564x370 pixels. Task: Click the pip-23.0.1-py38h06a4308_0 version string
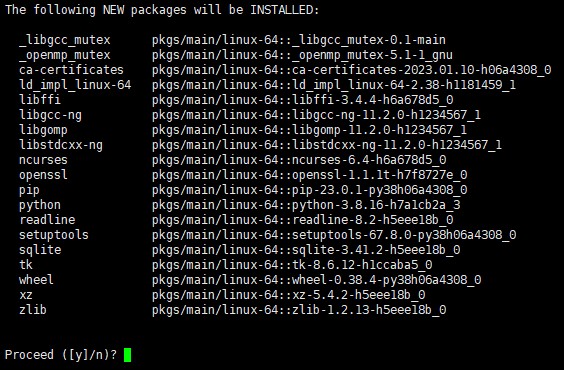point(379,190)
